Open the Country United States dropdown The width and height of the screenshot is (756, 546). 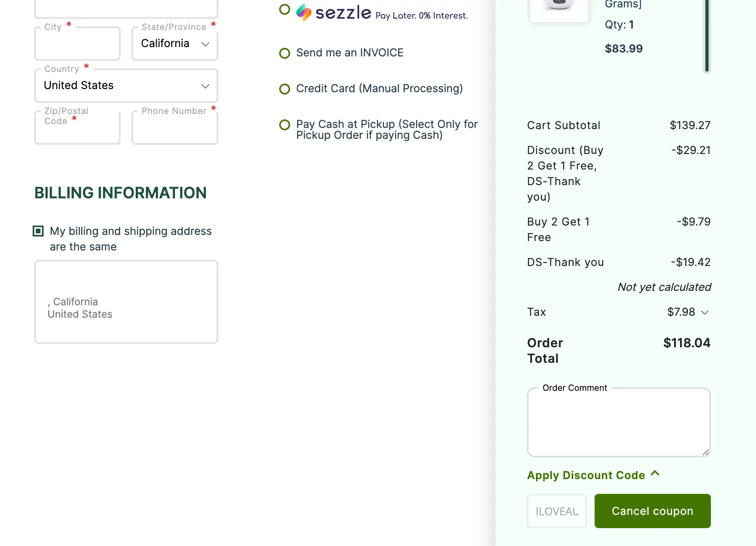point(126,86)
